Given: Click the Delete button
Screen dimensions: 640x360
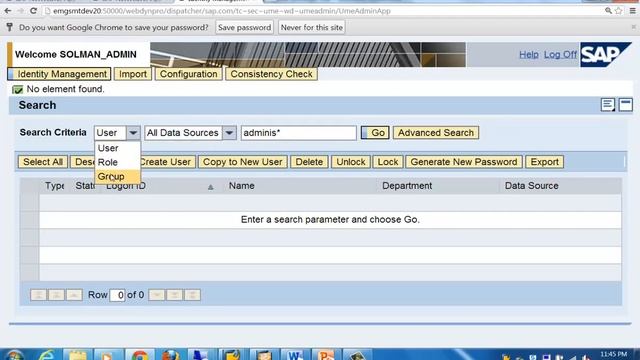Looking at the screenshot, I should tap(309, 162).
